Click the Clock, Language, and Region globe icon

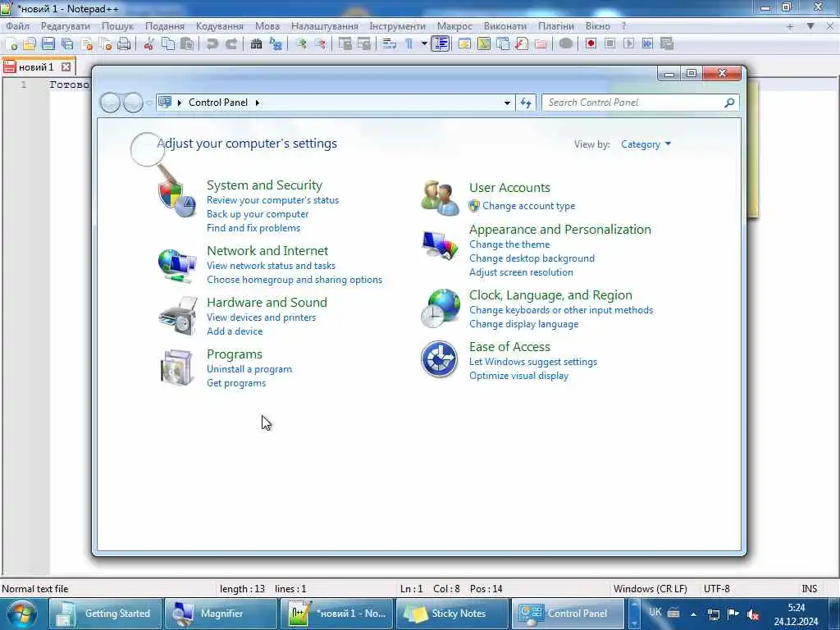(x=440, y=308)
